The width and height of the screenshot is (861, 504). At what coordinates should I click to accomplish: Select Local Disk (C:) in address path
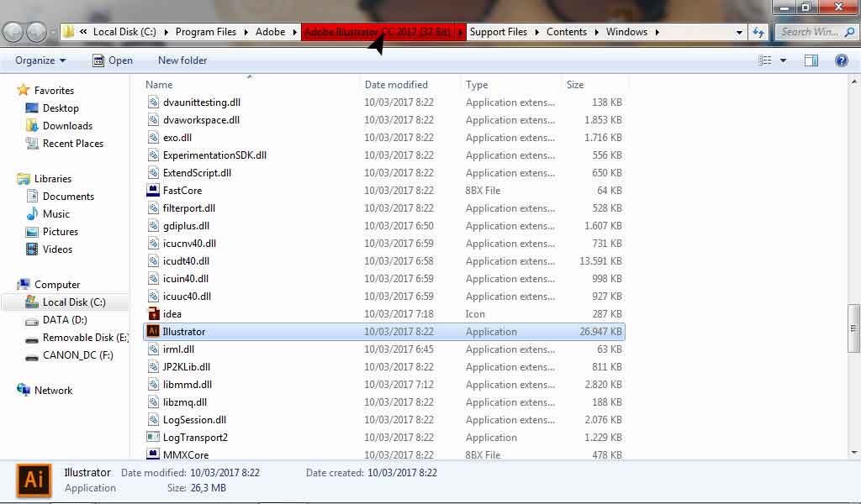coord(124,32)
